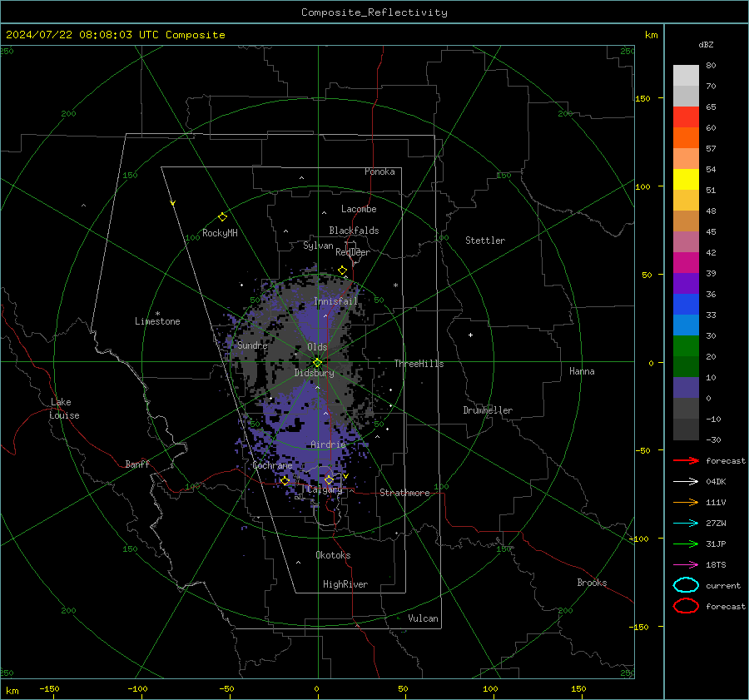749x700 pixels.
Task: Click the ThreeHills city label
Action: pyautogui.click(x=419, y=364)
